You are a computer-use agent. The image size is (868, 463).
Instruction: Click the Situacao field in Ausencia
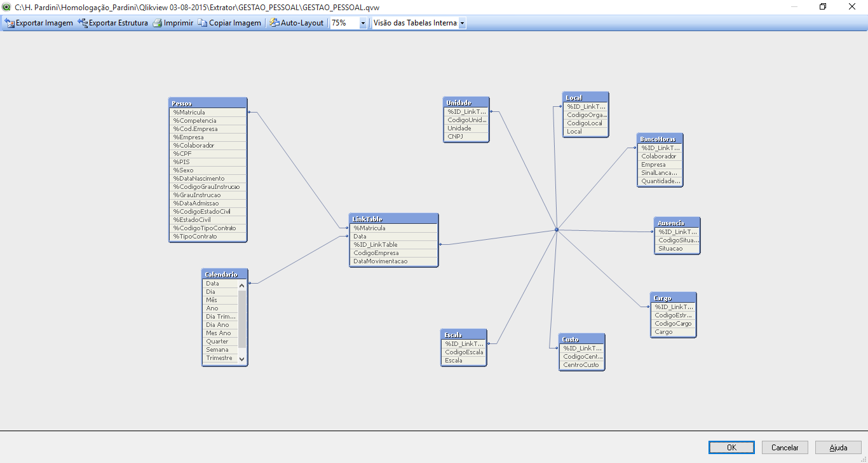coord(677,248)
